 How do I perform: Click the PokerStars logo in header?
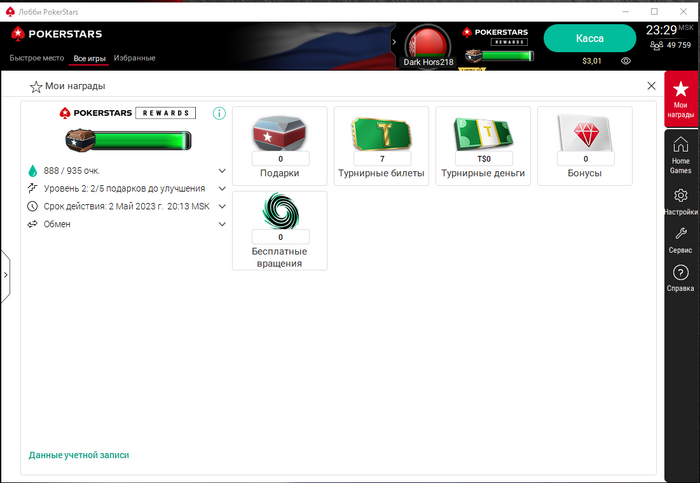[x=56, y=34]
